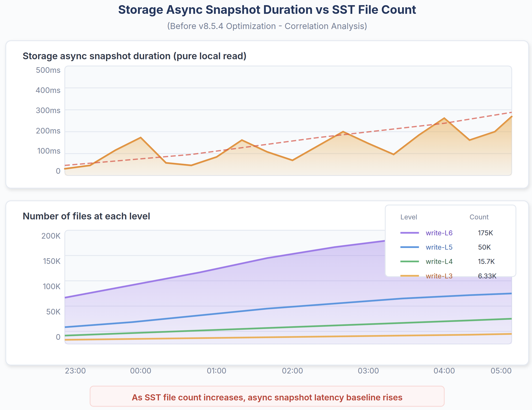532x410 pixels.
Task: Select the write-L6 legend label
Action: pyautogui.click(x=439, y=233)
